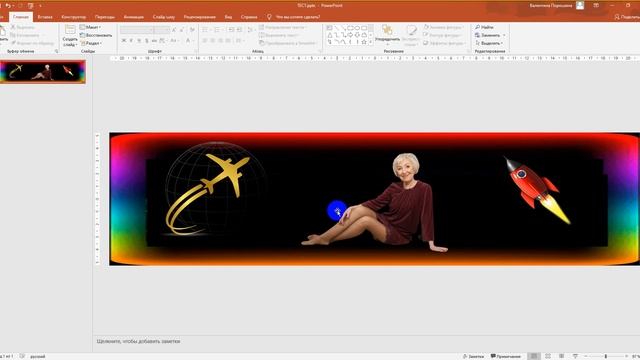
Task: Switch to Normal view icon in status bar
Action: 533,356
